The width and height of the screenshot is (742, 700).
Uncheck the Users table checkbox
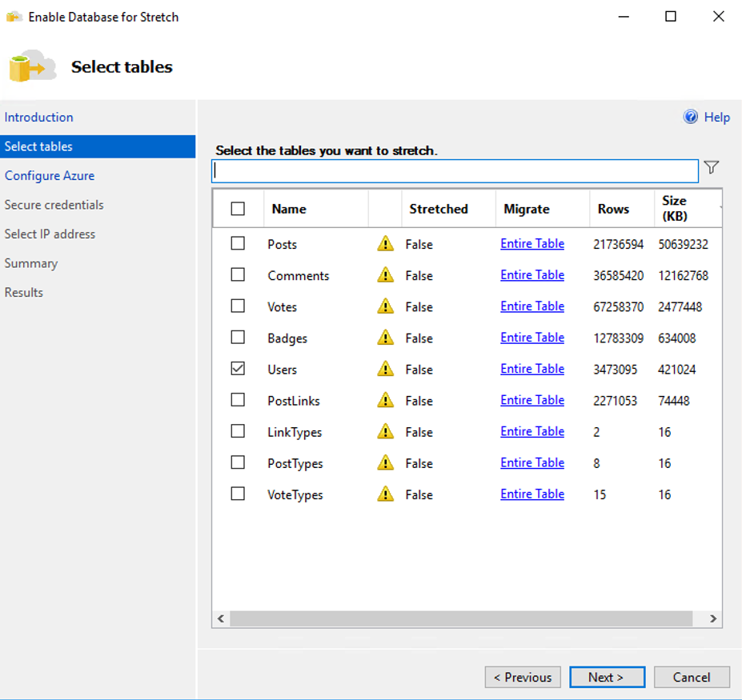[238, 369]
